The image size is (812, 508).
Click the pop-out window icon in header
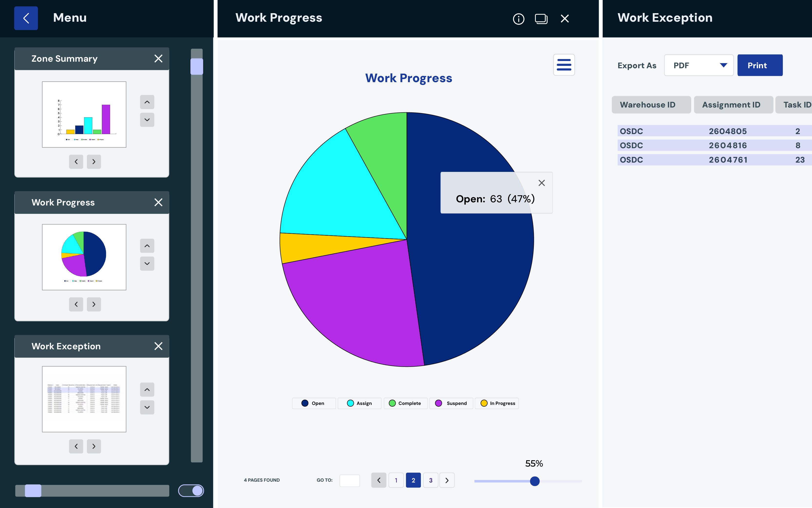tap(541, 19)
